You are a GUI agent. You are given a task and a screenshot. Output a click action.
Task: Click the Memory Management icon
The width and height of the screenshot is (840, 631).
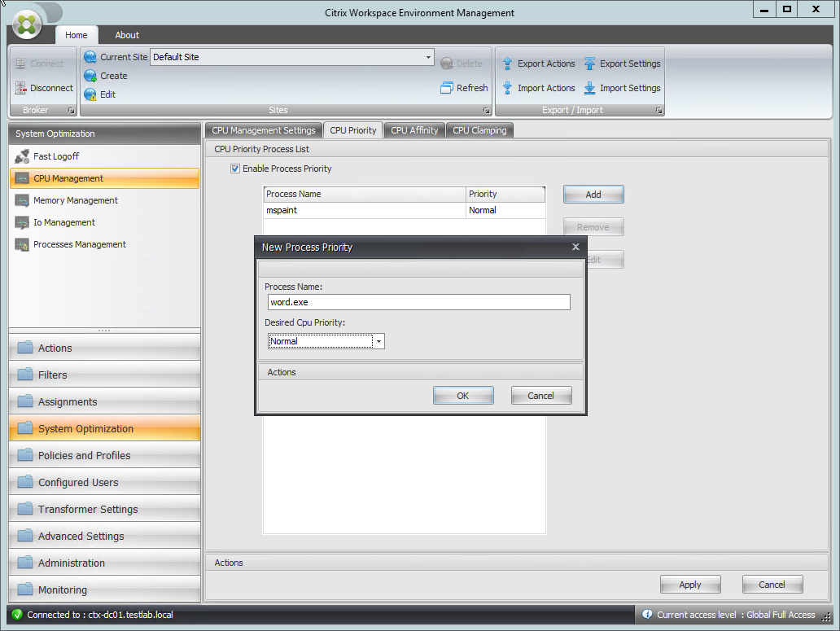(x=22, y=200)
